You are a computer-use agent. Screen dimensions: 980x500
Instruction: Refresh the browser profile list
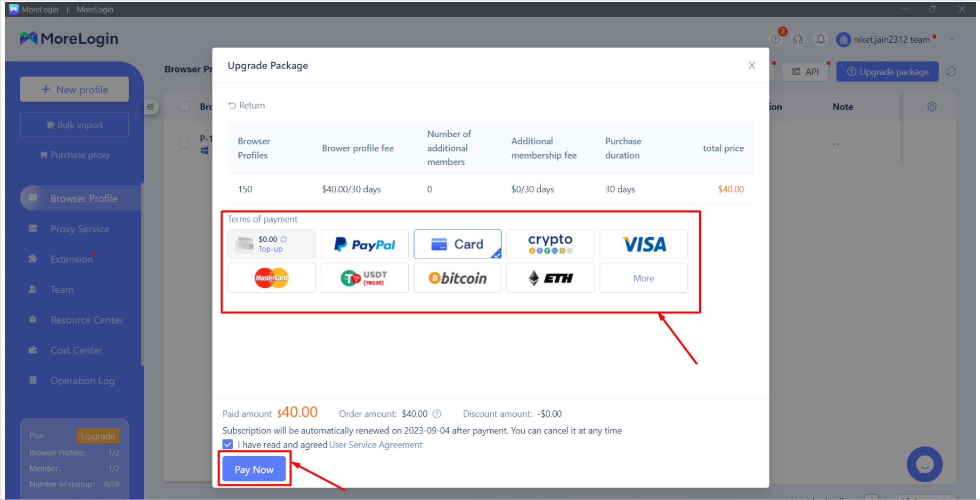pos(951,72)
